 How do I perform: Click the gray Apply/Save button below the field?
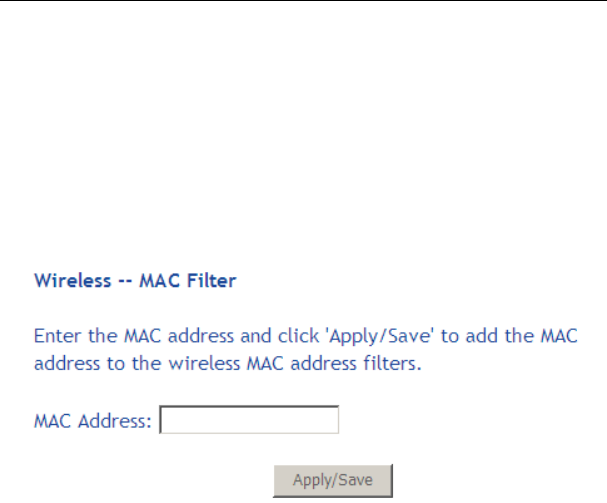tap(333, 481)
